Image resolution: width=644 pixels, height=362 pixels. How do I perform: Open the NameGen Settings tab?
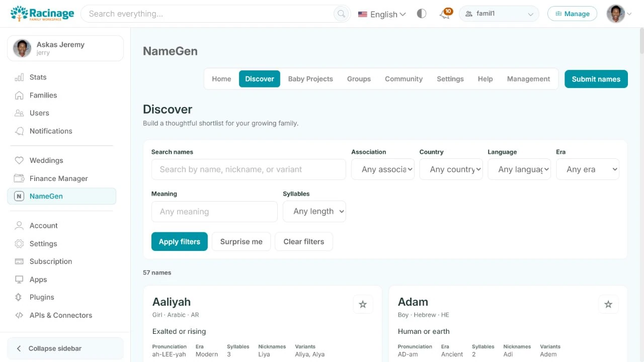pyautogui.click(x=450, y=79)
